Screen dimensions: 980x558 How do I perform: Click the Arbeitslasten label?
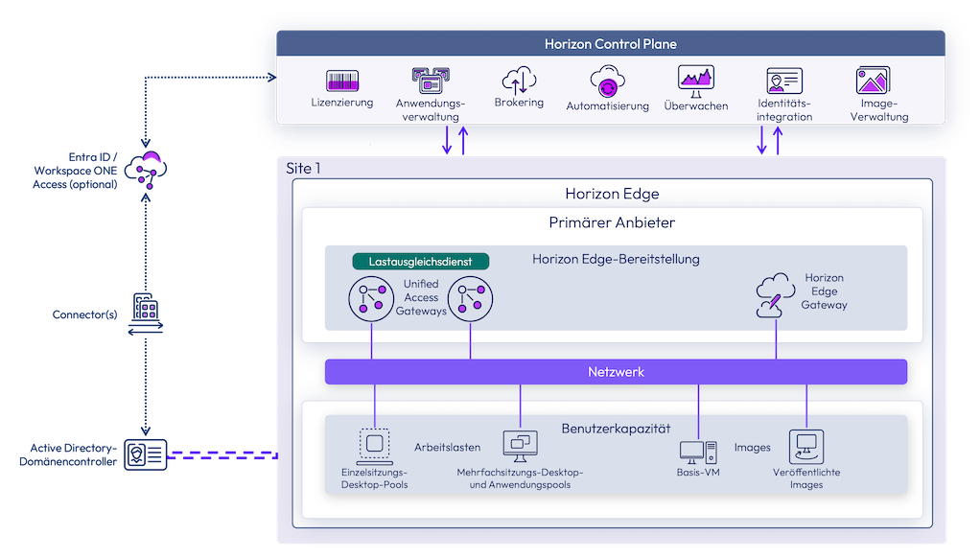(x=448, y=448)
